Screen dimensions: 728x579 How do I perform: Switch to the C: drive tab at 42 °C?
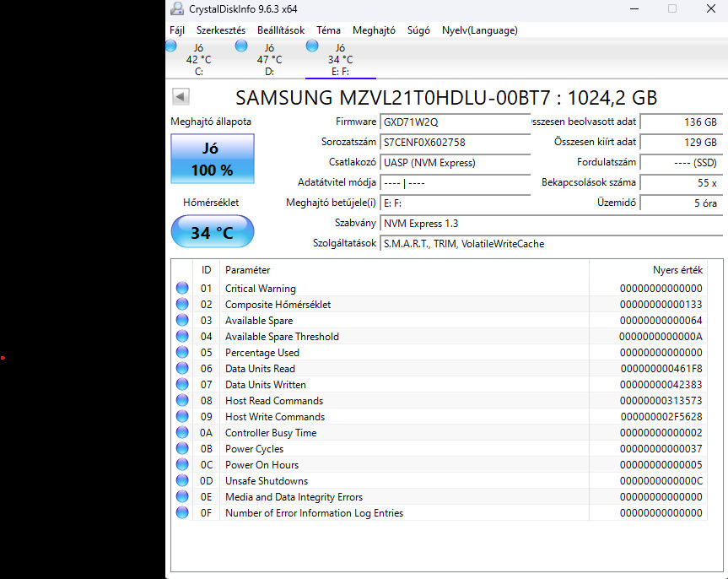(199, 59)
